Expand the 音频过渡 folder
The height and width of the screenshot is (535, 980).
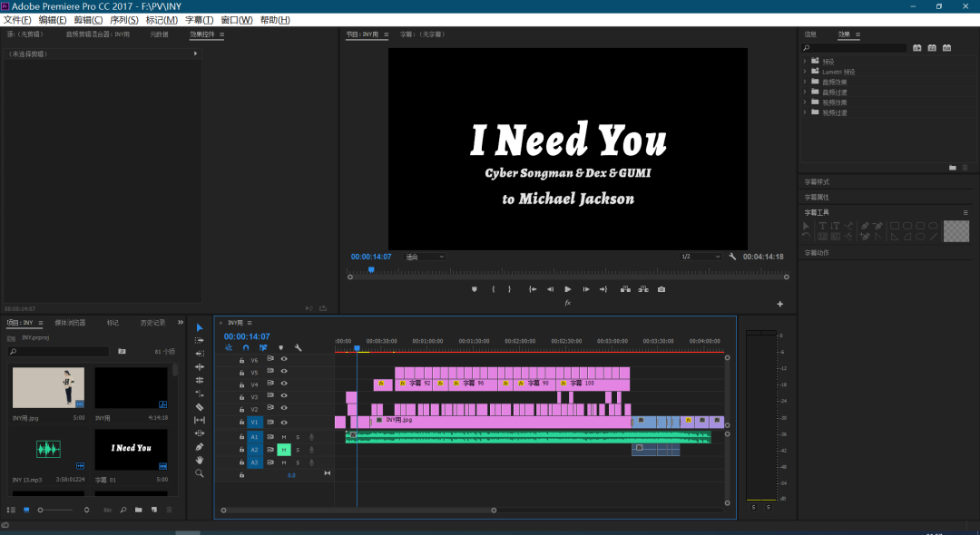click(805, 92)
